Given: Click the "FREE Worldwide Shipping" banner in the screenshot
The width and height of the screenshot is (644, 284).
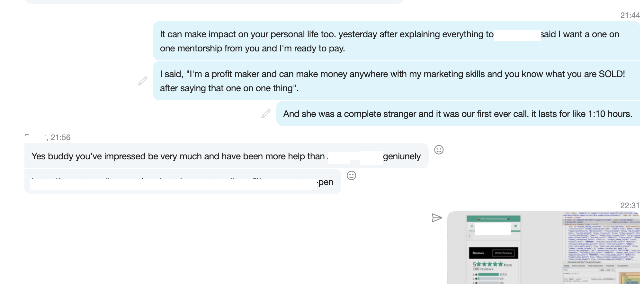Looking at the screenshot, I should coord(494,219).
